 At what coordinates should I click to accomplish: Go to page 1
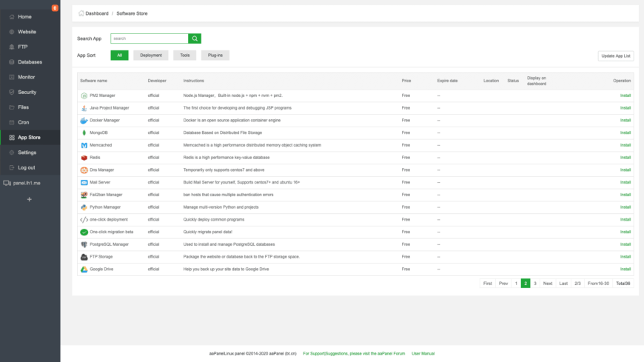[x=516, y=284]
